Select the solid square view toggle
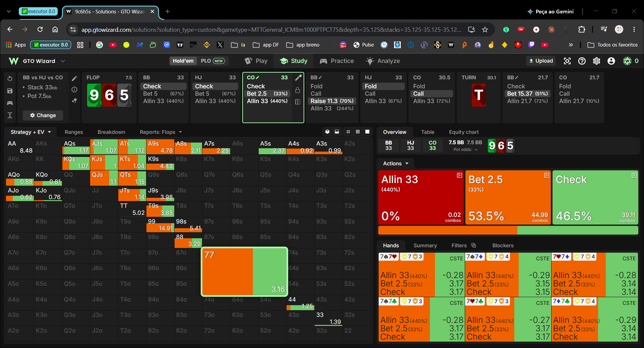 [368, 132]
